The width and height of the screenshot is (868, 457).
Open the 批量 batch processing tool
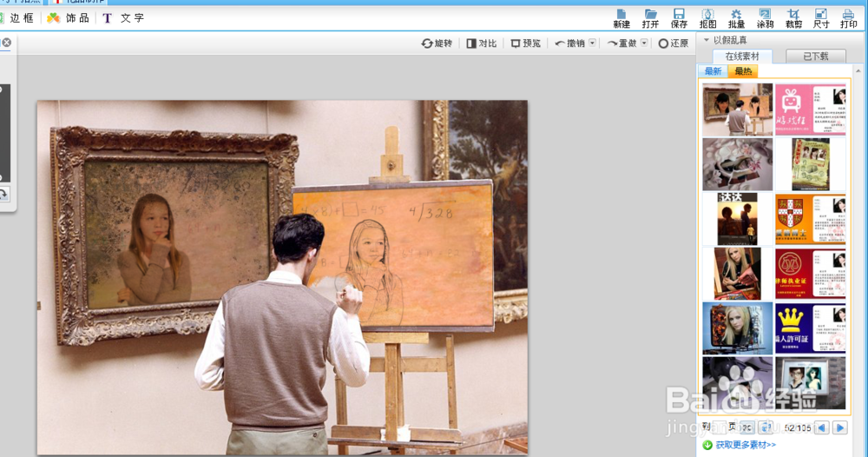click(x=736, y=18)
